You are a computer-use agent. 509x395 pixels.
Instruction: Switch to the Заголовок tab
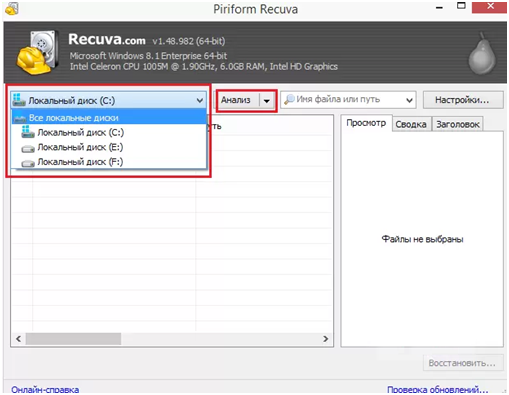click(458, 124)
